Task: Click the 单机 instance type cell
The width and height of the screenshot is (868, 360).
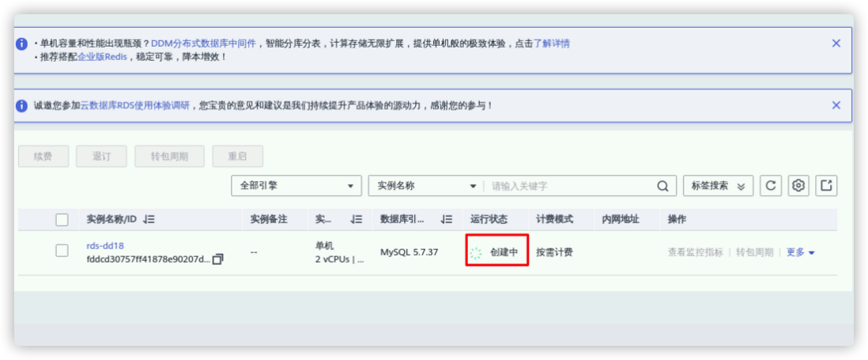Action: click(x=325, y=246)
